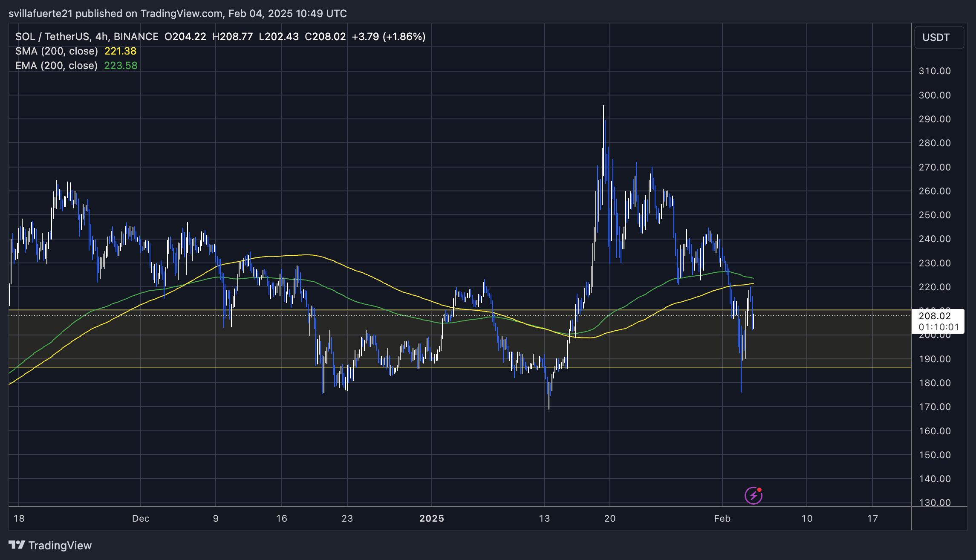Click the Feb label on time axis
976x560 pixels.
722,518
